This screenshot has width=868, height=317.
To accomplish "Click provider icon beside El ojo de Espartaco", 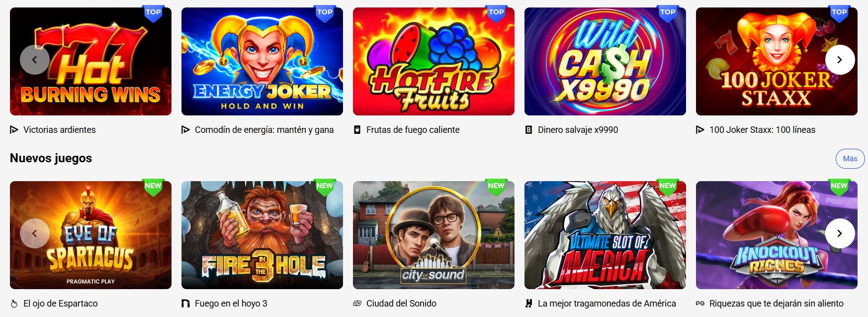I will click(14, 304).
